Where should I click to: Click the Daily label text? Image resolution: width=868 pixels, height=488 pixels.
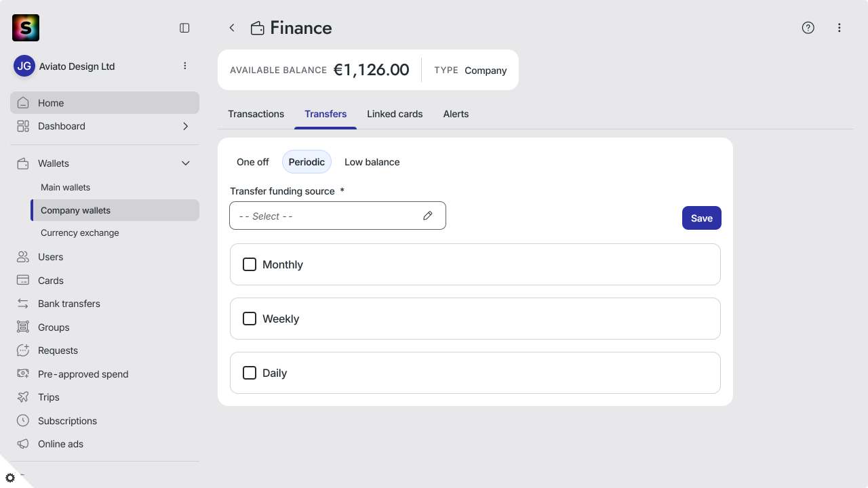[x=275, y=373]
